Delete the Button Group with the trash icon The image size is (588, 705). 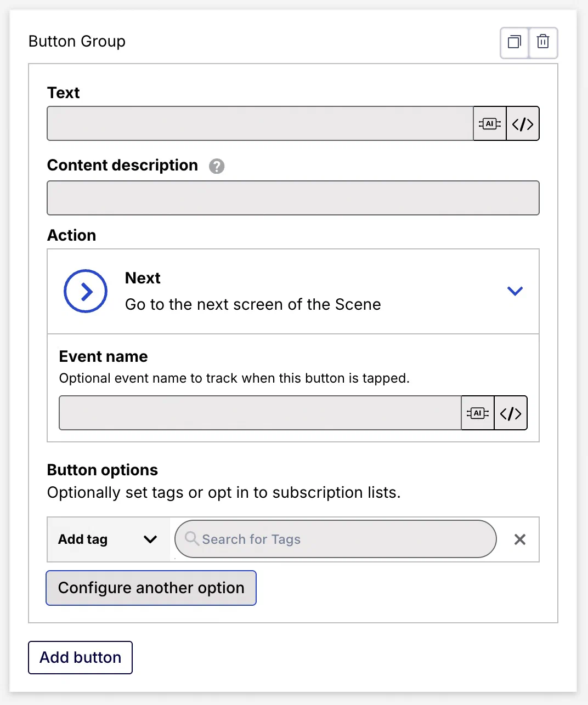pyautogui.click(x=543, y=42)
